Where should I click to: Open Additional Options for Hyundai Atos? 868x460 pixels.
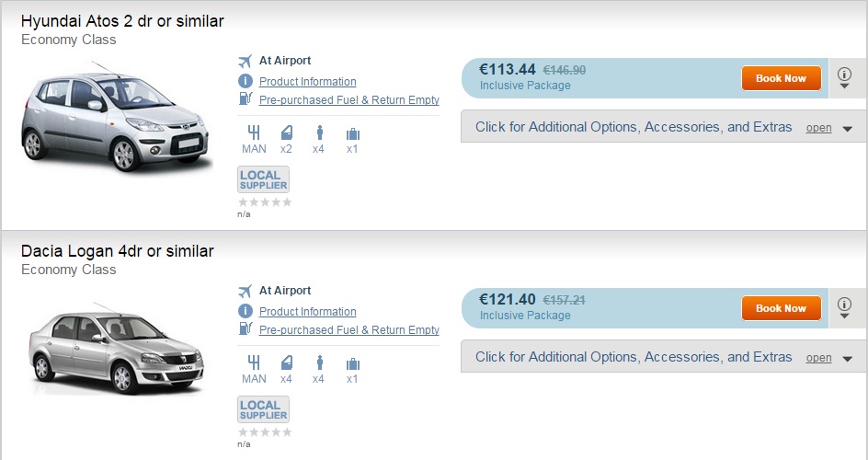tap(663, 127)
